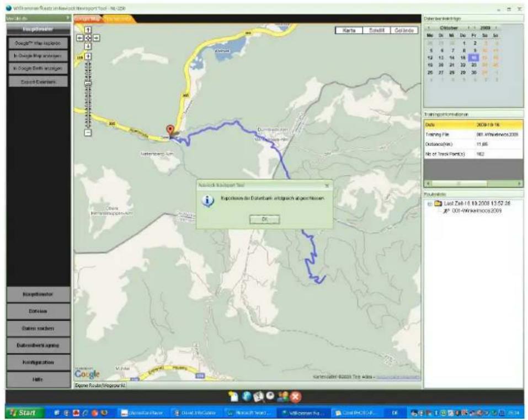Viewport: 528px width, 420px height.
Task: Click In Google Map anzeigen button
Action: [38, 56]
